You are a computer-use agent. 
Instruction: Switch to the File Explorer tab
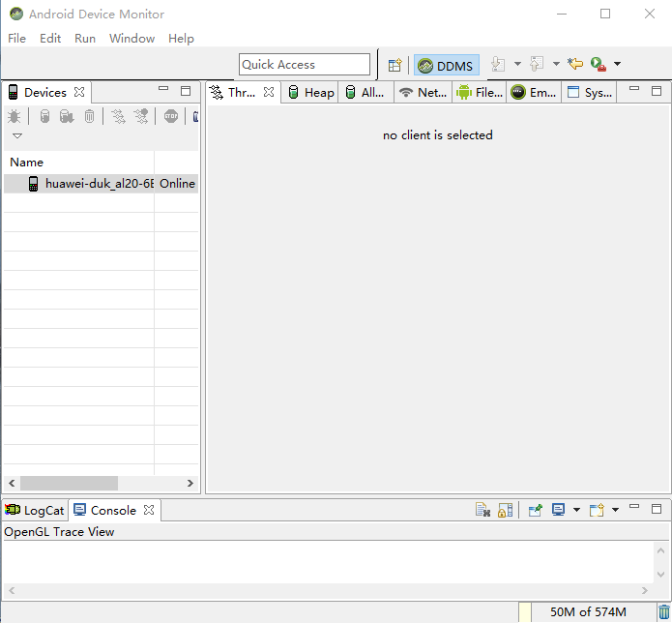coord(480,92)
